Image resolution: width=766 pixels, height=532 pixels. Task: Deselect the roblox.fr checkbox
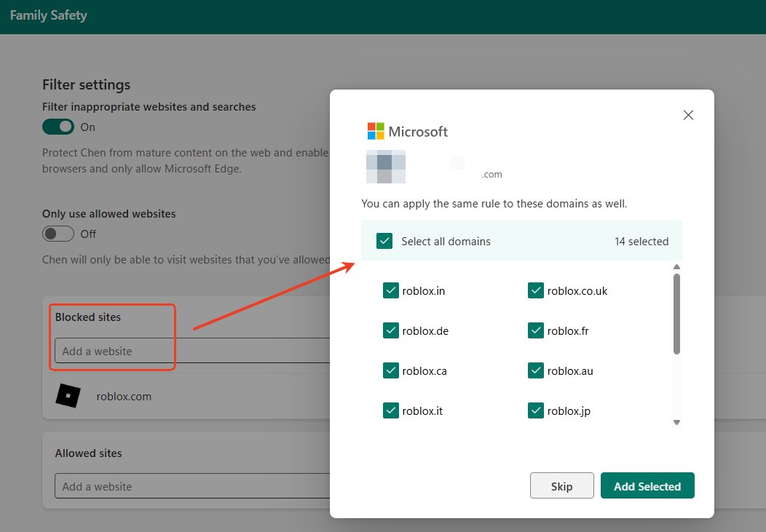click(536, 330)
